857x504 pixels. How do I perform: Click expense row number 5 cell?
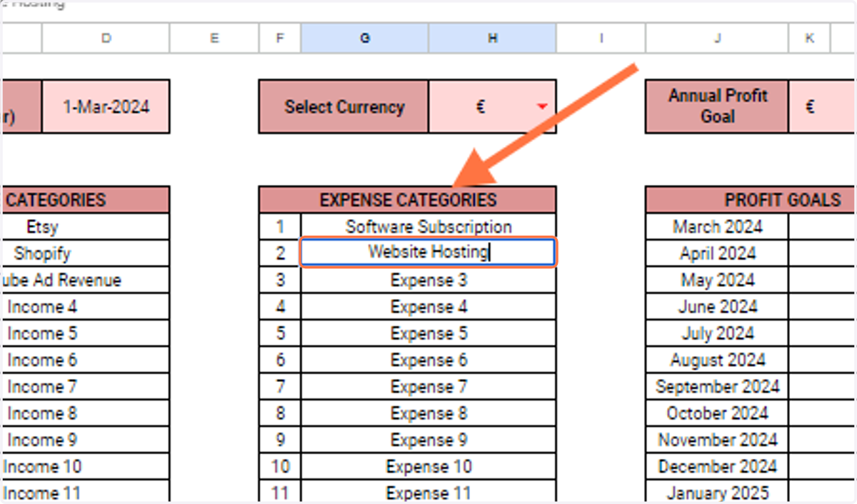tap(280, 333)
